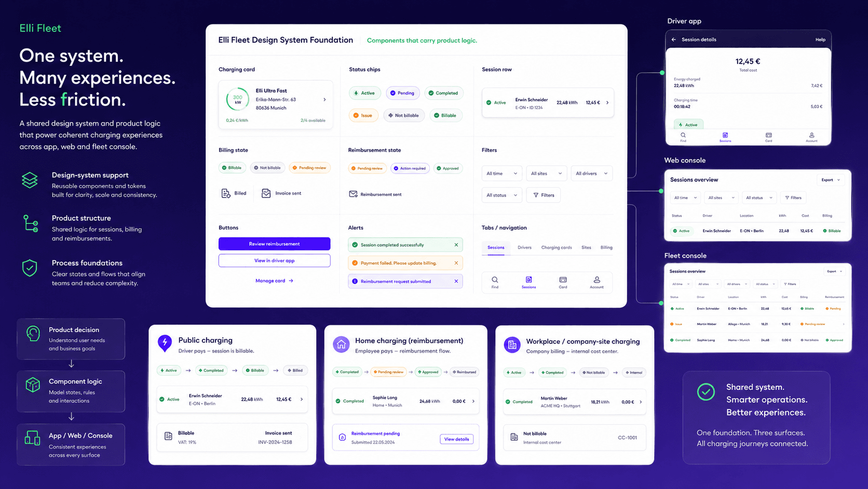The height and width of the screenshot is (489, 868).
Task: Click the Invoice sent icon
Action: [x=266, y=193]
